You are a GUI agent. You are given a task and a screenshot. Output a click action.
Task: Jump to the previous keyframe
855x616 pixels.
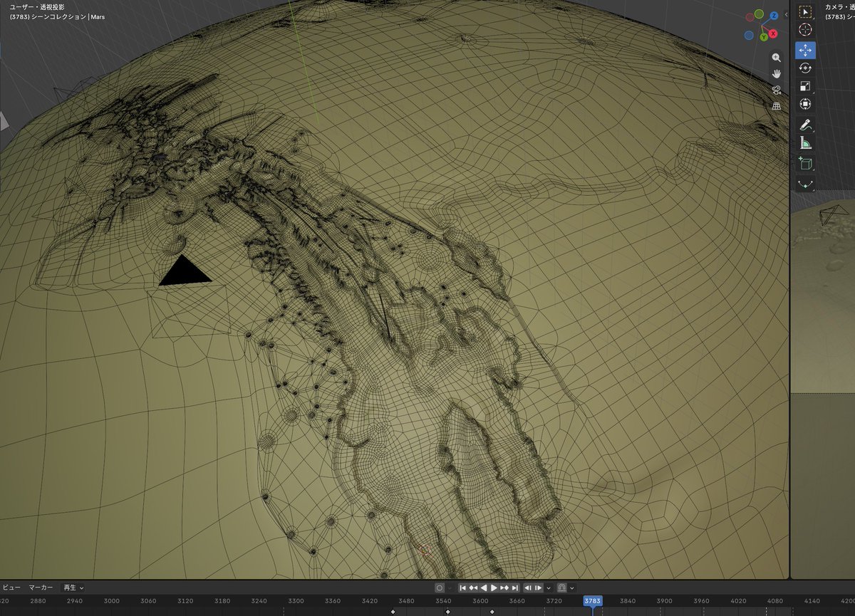(x=473, y=588)
